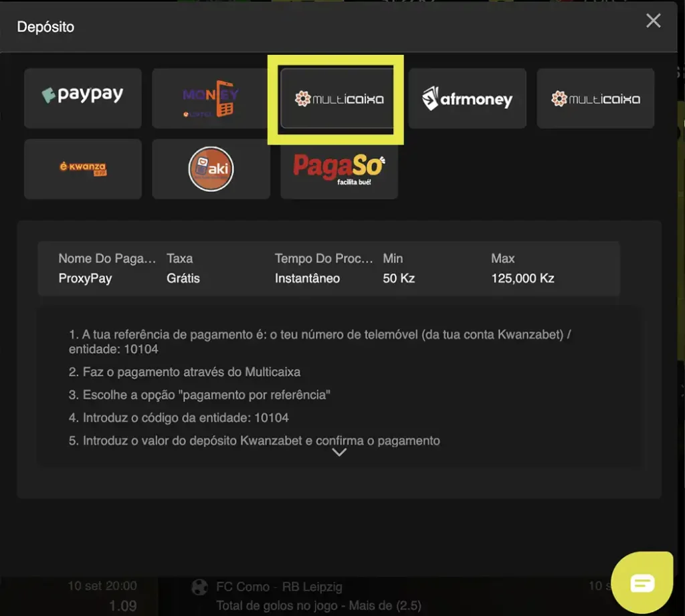Select the Aki payment method
This screenshot has height=616, width=685.
(x=211, y=169)
